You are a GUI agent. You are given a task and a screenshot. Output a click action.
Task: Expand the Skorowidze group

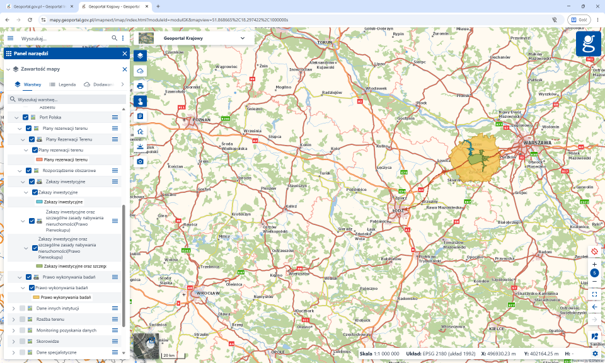pos(14,341)
